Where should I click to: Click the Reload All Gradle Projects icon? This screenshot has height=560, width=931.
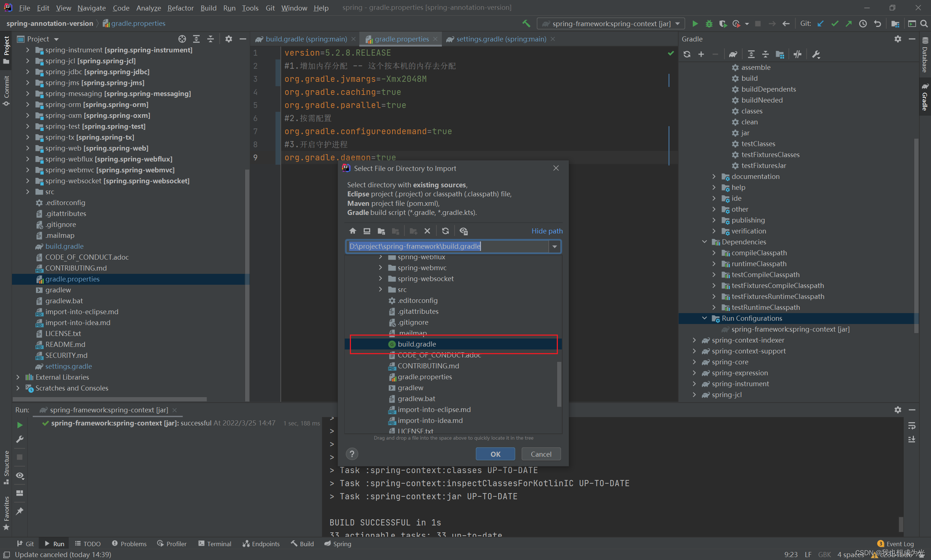(x=687, y=54)
